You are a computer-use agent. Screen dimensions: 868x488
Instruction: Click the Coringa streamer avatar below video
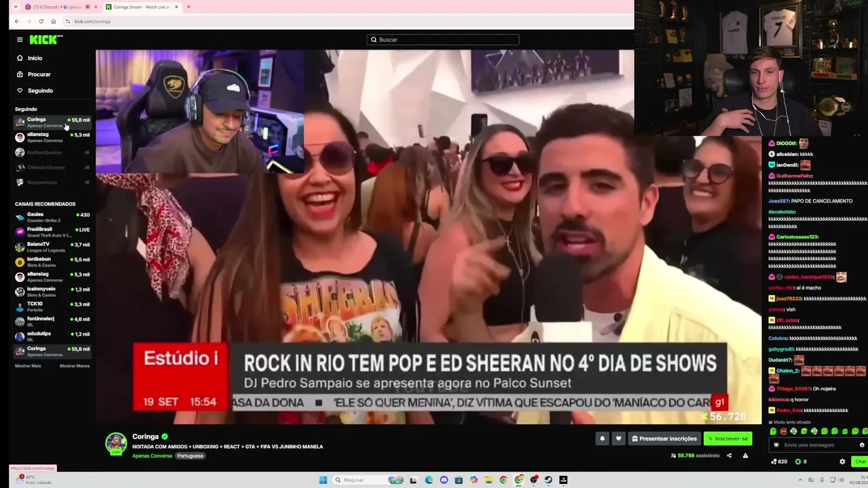point(116,443)
